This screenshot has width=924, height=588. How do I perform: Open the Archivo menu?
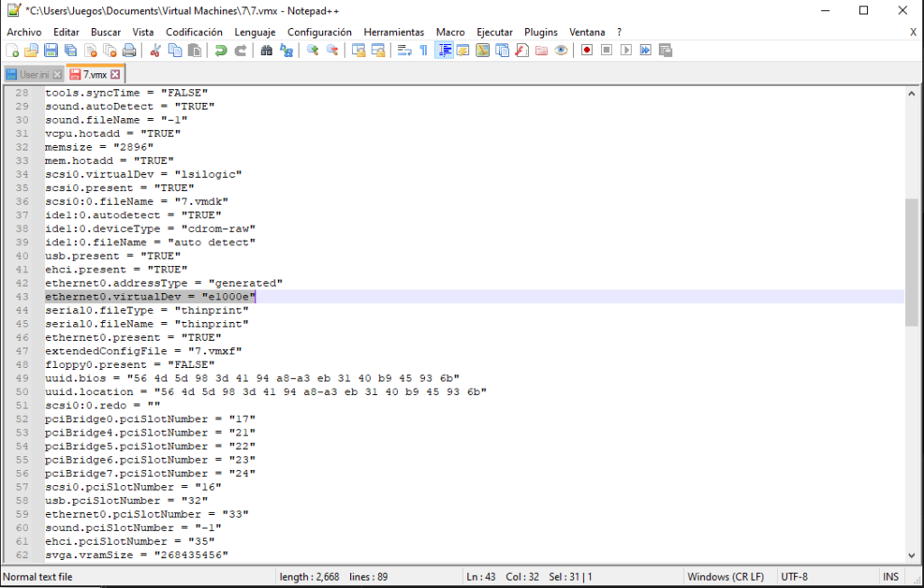pyautogui.click(x=24, y=32)
